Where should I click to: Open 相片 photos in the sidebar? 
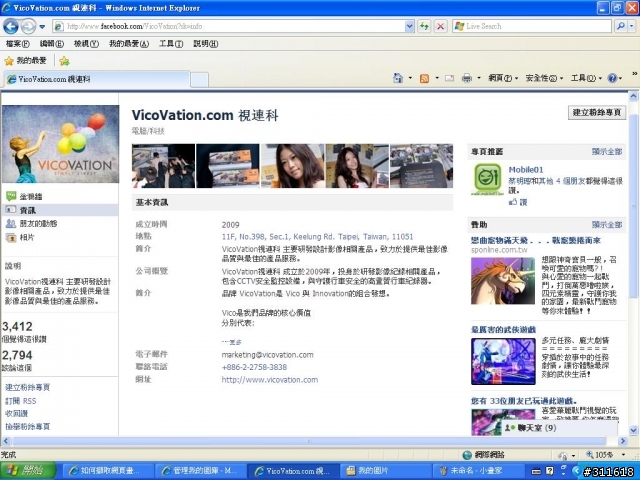click(27, 237)
